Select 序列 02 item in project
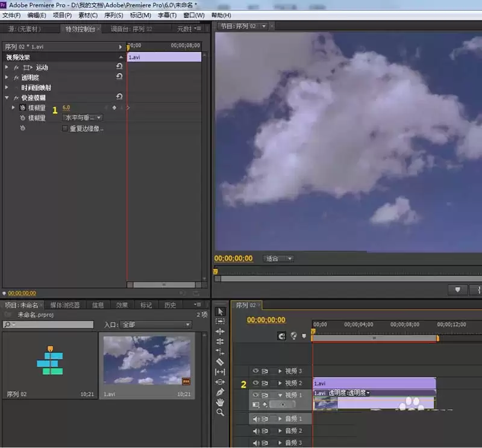This screenshot has width=482, height=448. pyautogui.click(x=50, y=366)
